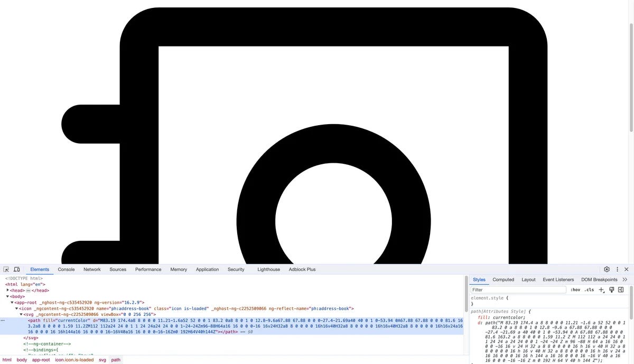Viewport: 634px width, 364px height.
Task: Close the DevTools panel
Action: click(x=627, y=269)
